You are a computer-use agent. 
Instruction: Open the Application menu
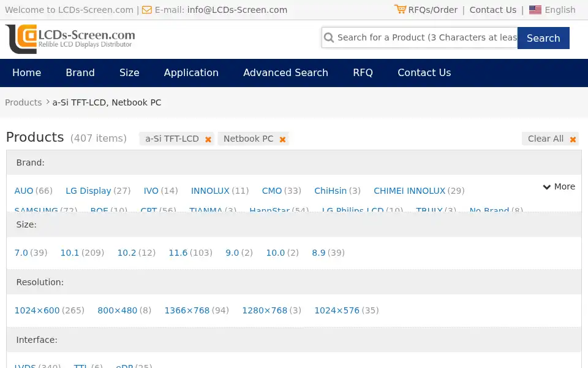tap(191, 72)
